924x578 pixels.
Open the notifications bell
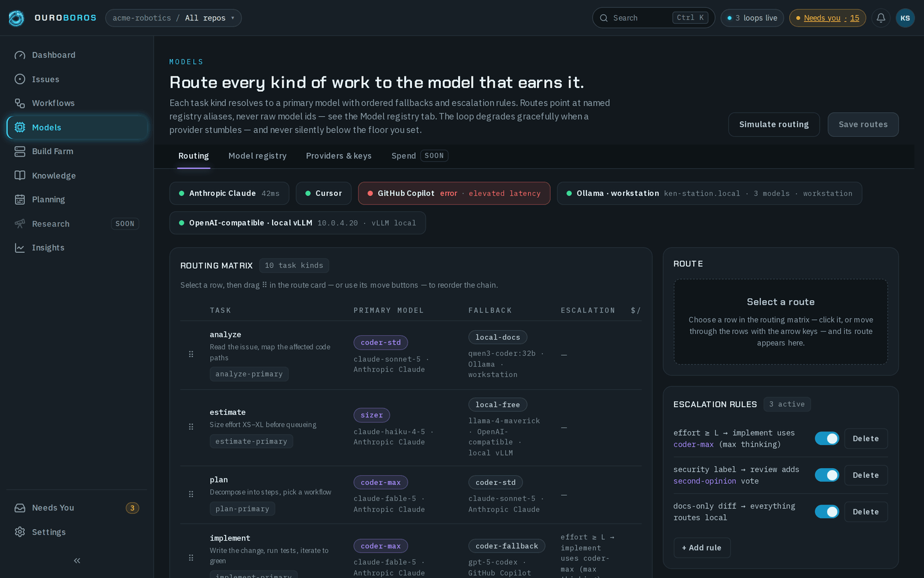tap(881, 18)
